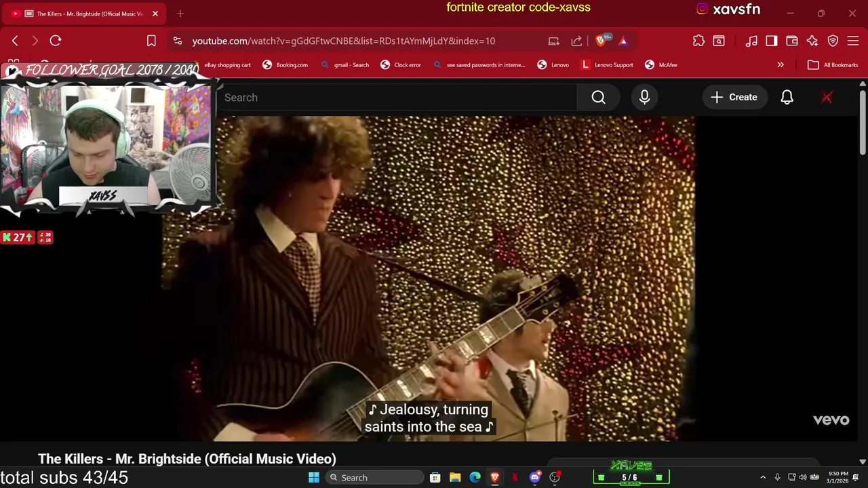Open File Explorer from the taskbar
Viewport: 868px width, 488px height.
pos(455,478)
